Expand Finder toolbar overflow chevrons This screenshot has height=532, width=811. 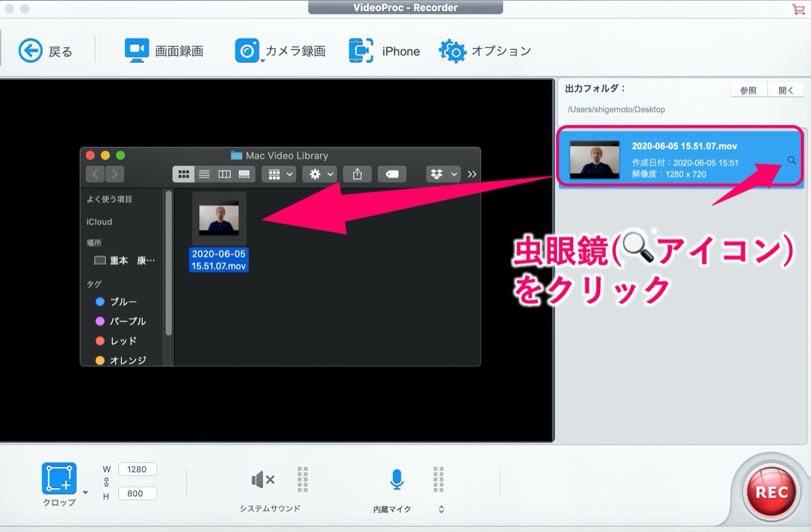click(472, 174)
